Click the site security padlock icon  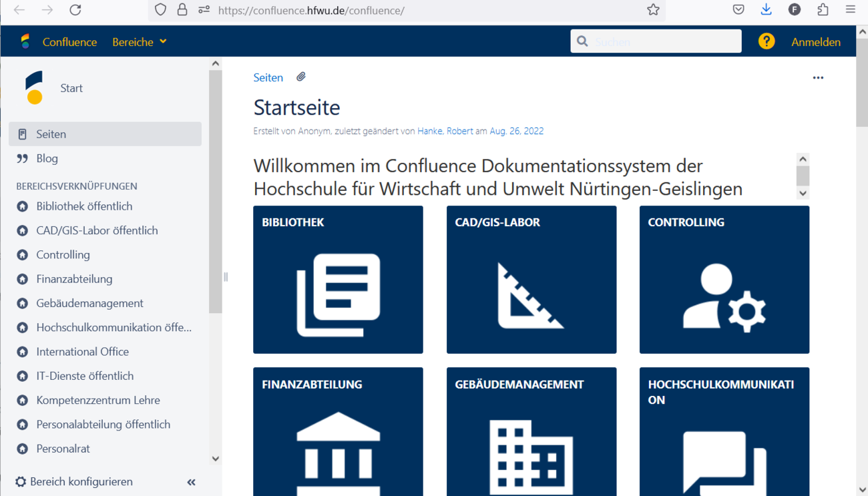pyautogui.click(x=182, y=10)
